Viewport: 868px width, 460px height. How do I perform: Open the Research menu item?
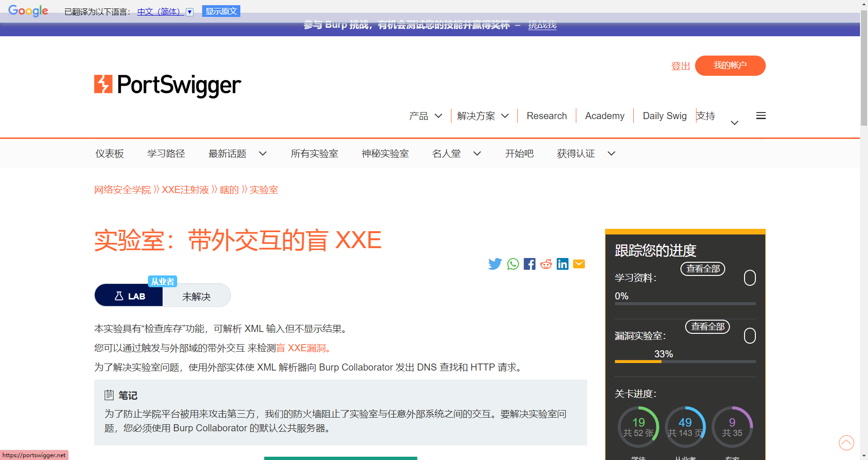(x=547, y=116)
